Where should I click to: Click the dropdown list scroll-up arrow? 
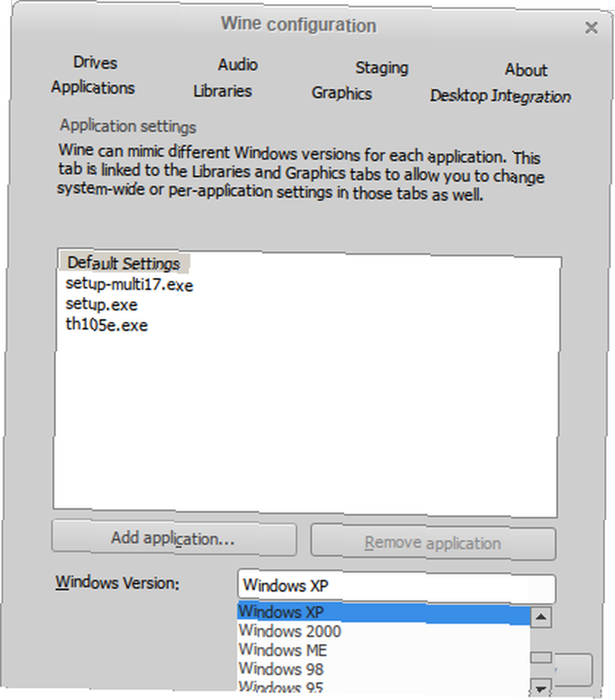pos(541,617)
